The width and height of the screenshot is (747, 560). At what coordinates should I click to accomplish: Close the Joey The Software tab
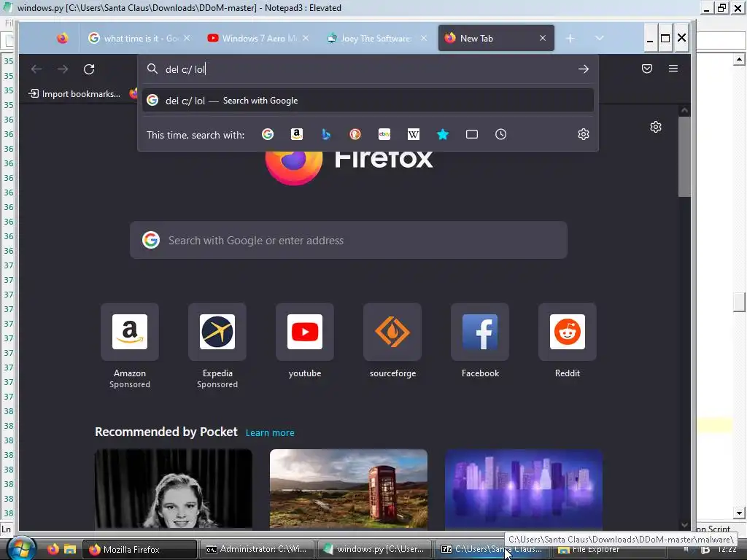(424, 38)
